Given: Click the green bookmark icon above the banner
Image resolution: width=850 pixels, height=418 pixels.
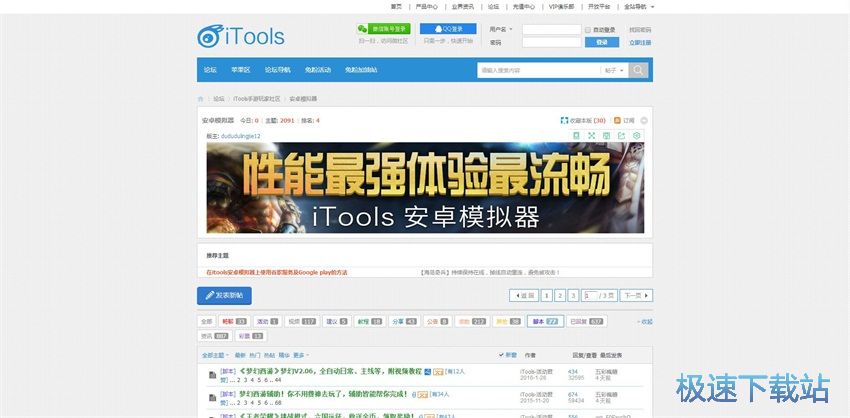Looking at the screenshot, I should pos(577,136).
